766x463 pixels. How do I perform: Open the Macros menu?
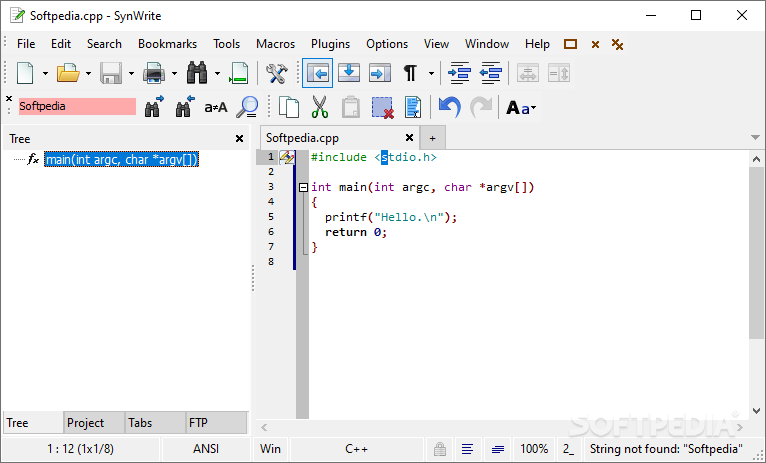[x=276, y=44]
